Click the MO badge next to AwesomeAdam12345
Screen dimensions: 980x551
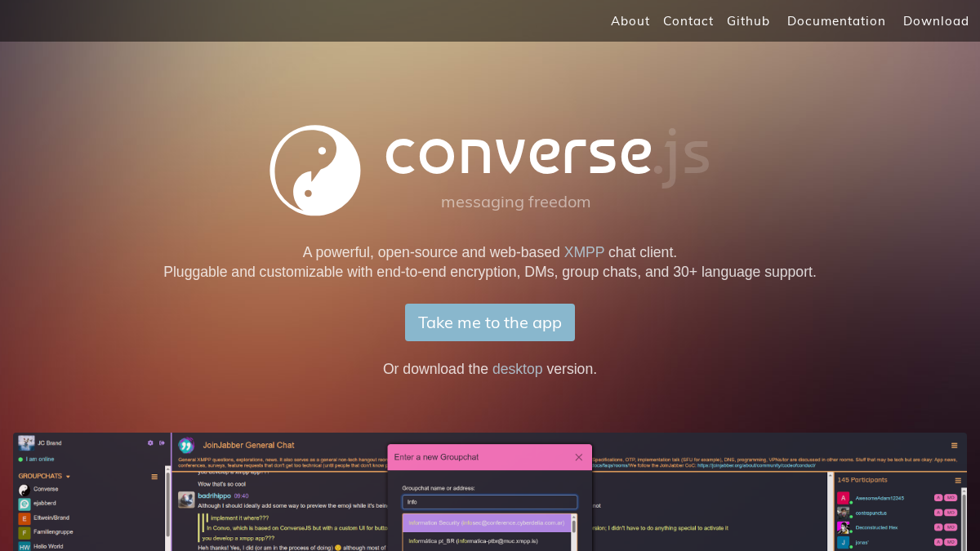click(x=951, y=498)
